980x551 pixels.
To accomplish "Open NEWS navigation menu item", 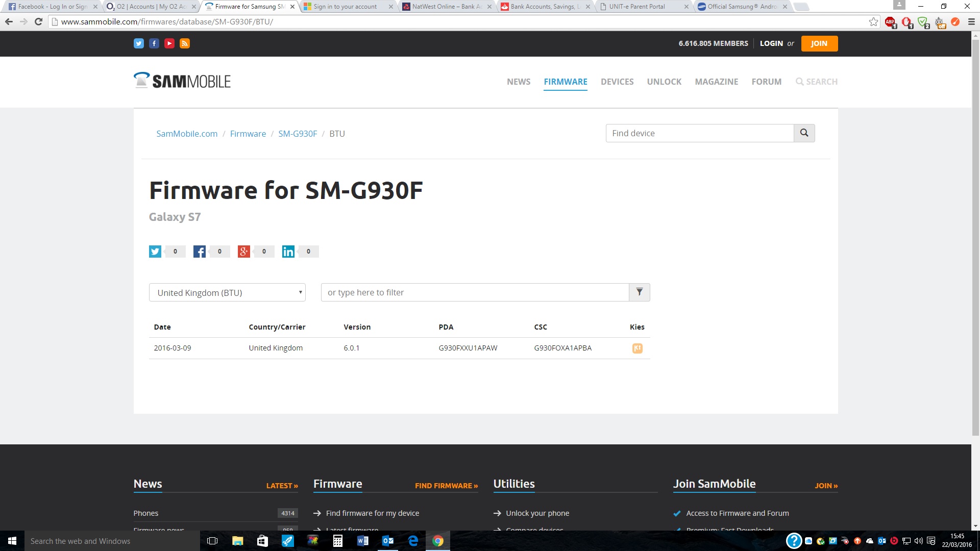I will pos(519,82).
